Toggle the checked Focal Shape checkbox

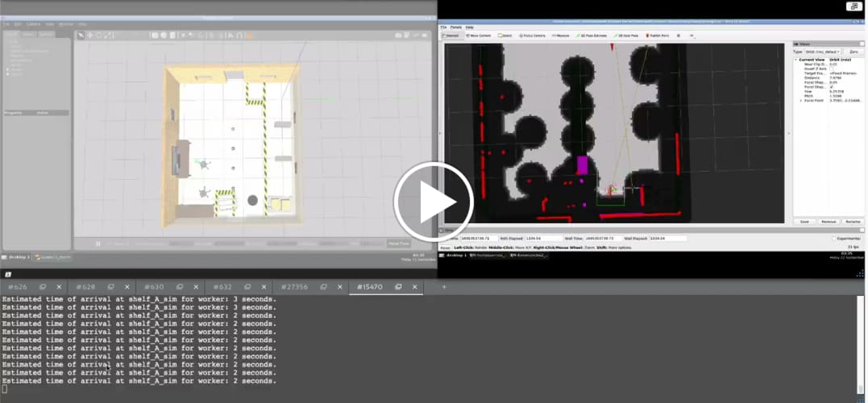coord(832,87)
